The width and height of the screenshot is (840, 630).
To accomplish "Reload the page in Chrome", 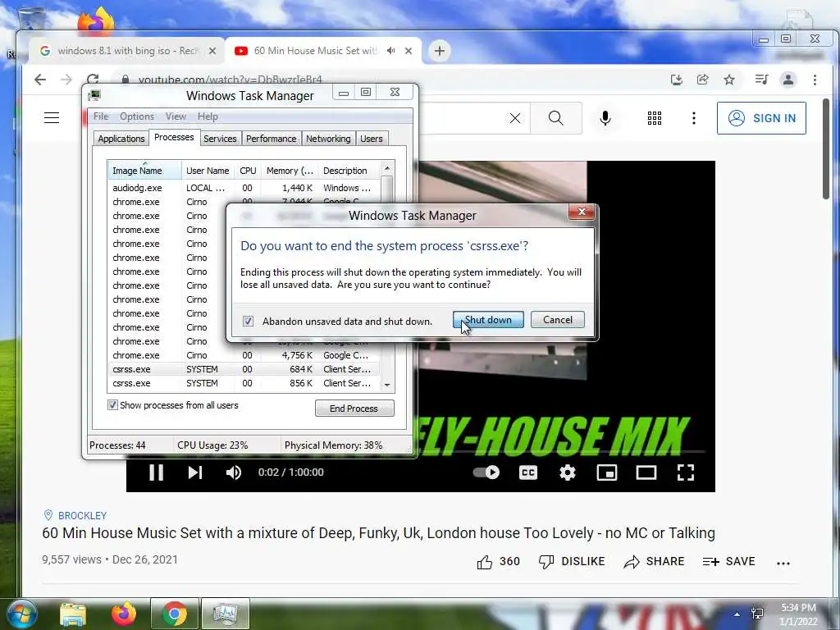I will pyautogui.click(x=93, y=80).
